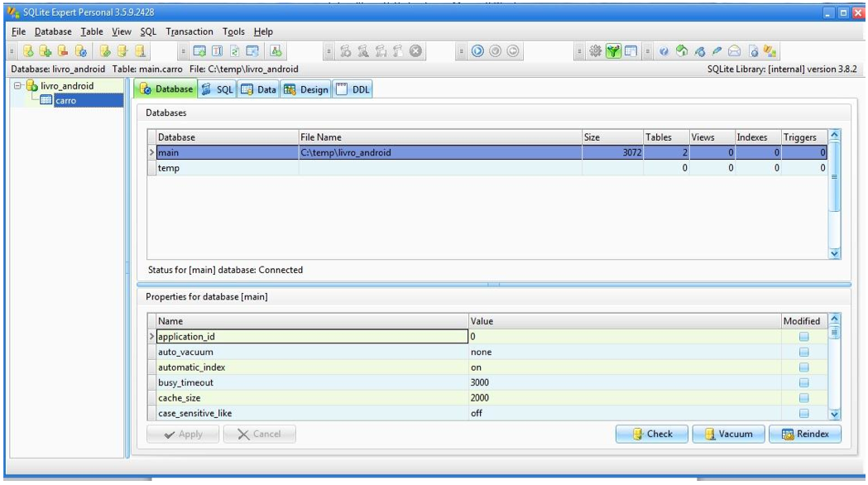
Task: Select the 'main' database row cell
Action: (x=228, y=152)
